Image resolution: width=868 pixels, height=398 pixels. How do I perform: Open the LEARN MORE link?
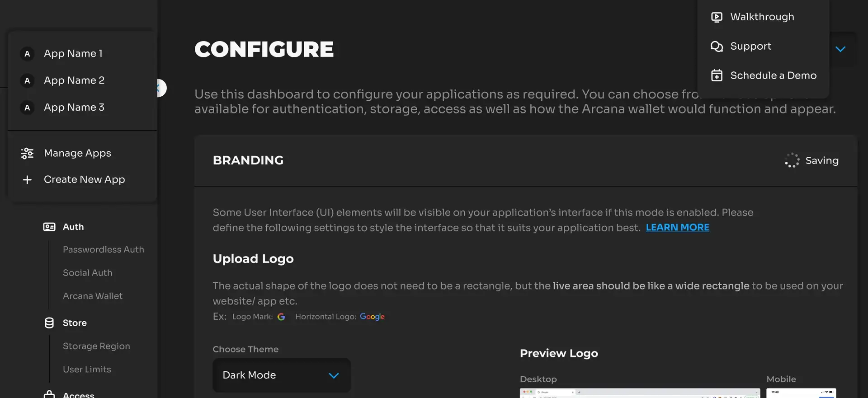pyautogui.click(x=677, y=228)
